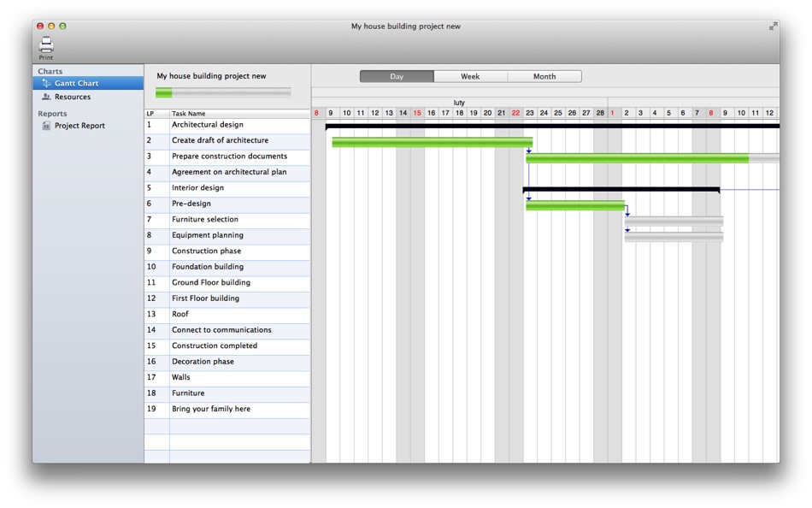Viewport: 812px width, 508px height.
Task: Click the overall project progress bar
Action: (x=223, y=92)
